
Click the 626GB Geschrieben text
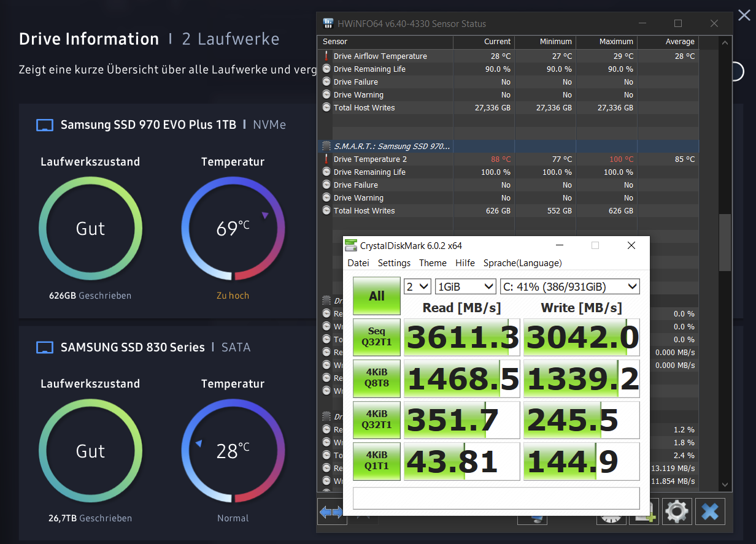click(90, 296)
